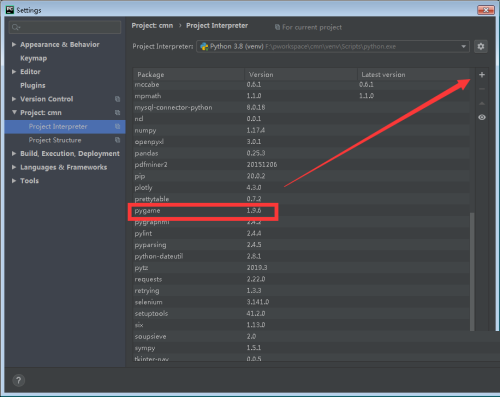This screenshot has width=500, height=397.
Task: Click the copy icon beside Version Control
Action: tap(117, 99)
